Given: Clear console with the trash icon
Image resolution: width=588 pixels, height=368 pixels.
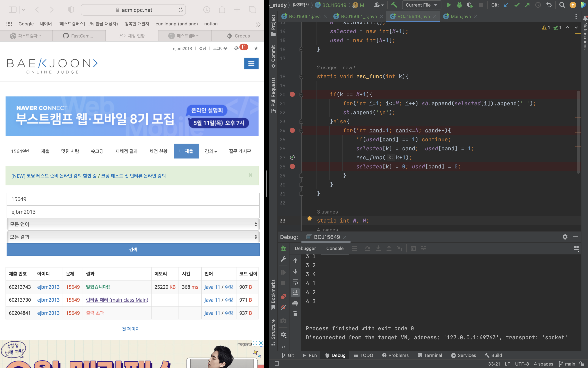Looking at the screenshot, I should [295, 314].
